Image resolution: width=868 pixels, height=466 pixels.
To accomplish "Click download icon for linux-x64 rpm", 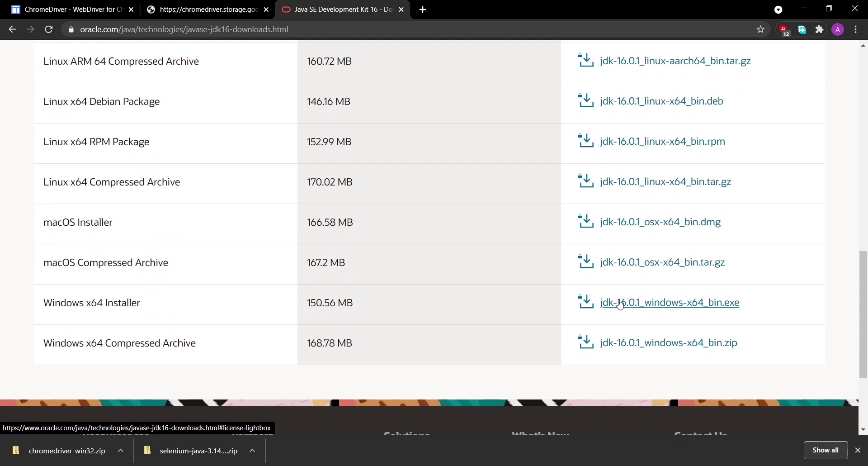I will pos(585,141).
